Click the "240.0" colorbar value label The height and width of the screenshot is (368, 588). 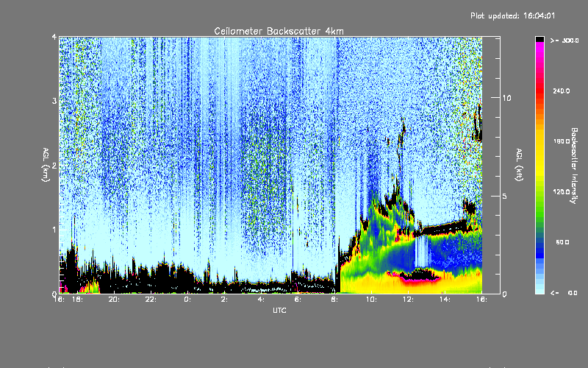(562, 91)
